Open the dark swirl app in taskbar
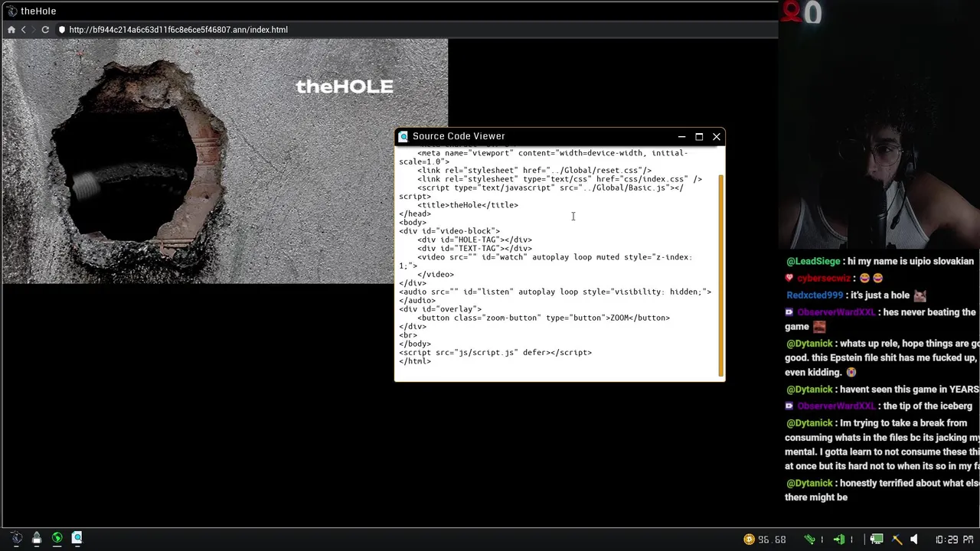The height and width of the screenshot is (551, 980). pos(16,539)
